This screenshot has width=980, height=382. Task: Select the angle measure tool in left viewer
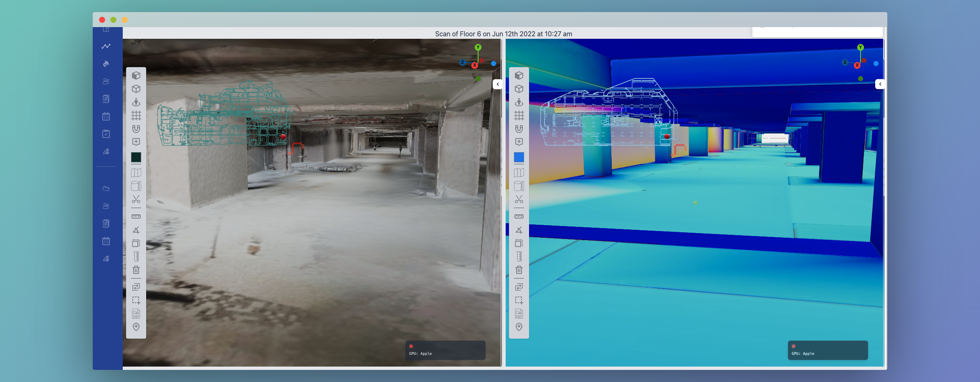click(136, 230)
